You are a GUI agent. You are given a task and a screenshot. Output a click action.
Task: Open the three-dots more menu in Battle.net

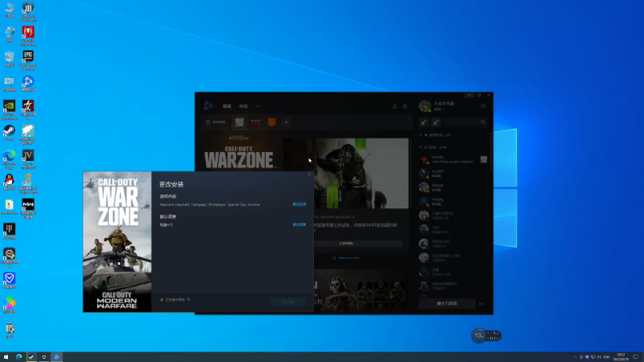click(x=258, y=106)
